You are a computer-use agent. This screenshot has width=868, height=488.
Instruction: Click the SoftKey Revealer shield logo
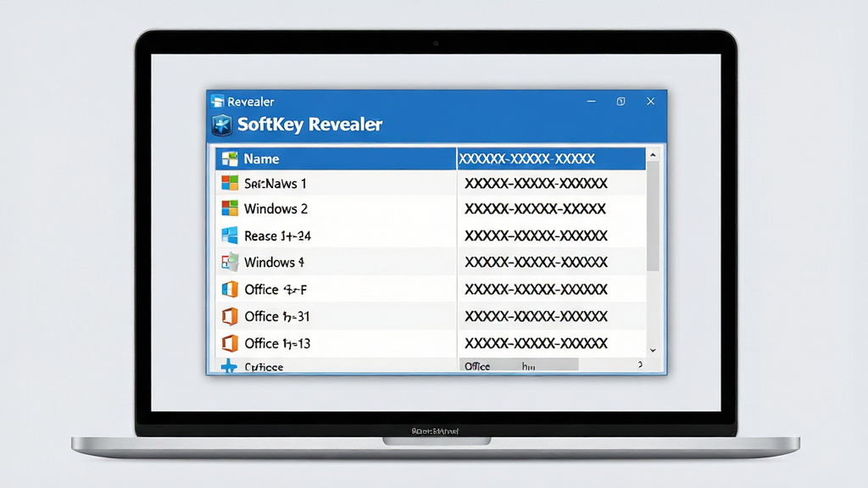pos(222,125)
